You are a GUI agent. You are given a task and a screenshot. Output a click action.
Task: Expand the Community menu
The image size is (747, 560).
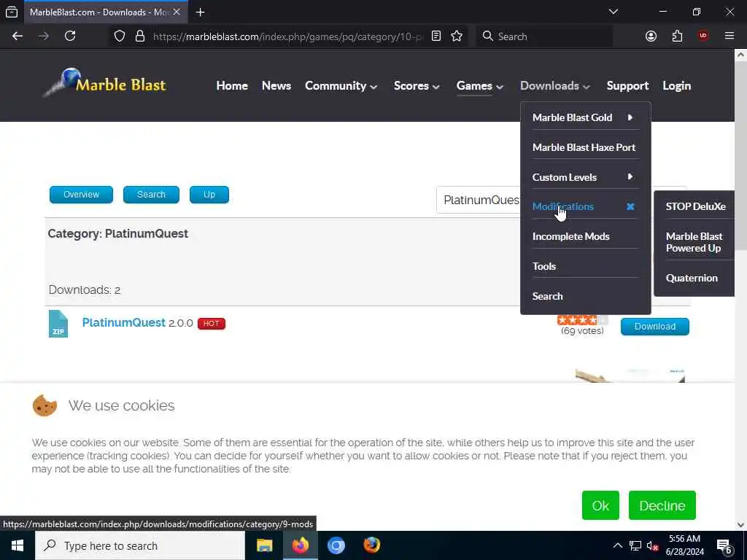tap(341, 86)
